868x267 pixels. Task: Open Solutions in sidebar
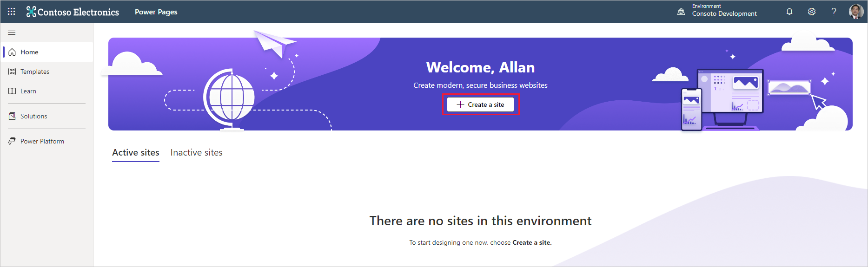tap(47, 116)
